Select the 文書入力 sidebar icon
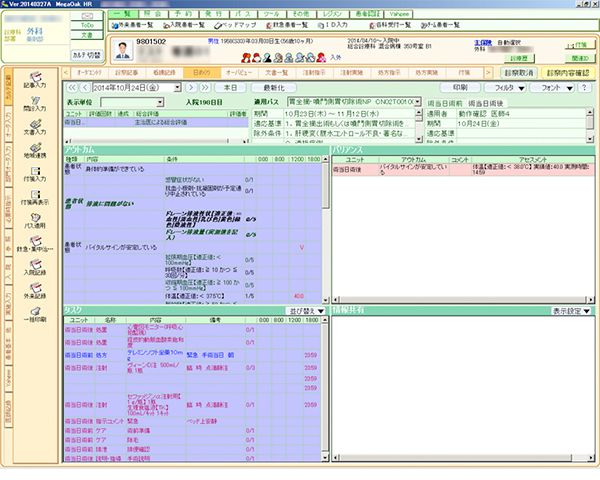Image resolution: width=600 pixels, height=480 pixels. click(x=33, y=128)
